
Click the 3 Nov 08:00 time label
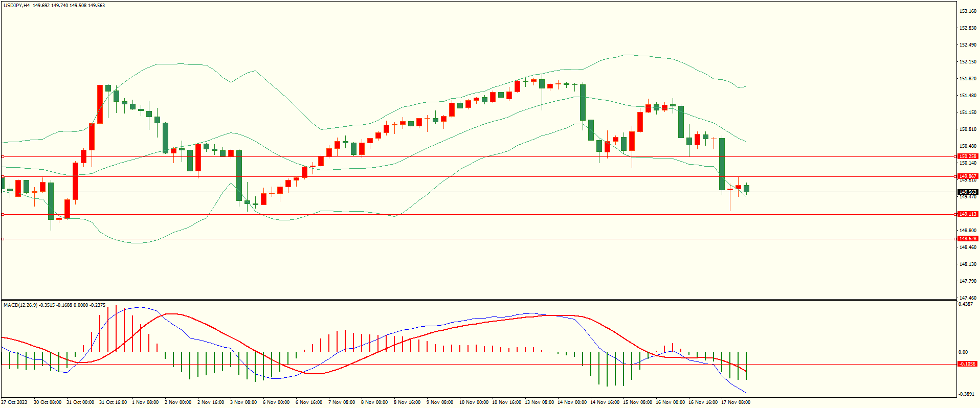point(243,402)
